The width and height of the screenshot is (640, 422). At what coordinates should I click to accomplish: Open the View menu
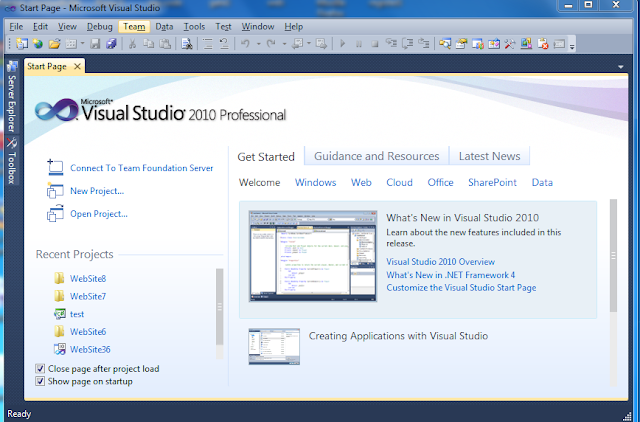[67, 27]
